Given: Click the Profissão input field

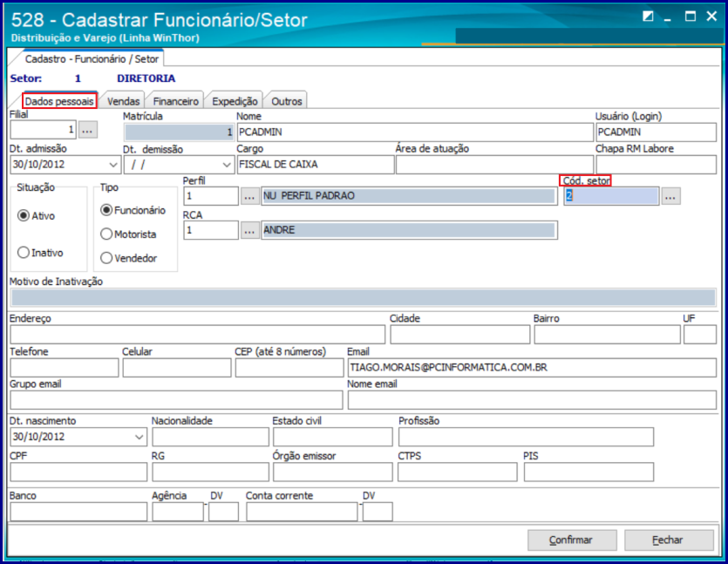Looking at the screenshot, I should pos(526,437).
